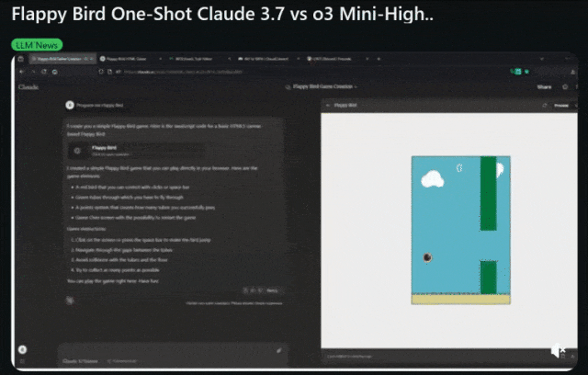Play the embedded Flappy Bird comparison video
The image size is (588, 375).
[x=295, y=211]
